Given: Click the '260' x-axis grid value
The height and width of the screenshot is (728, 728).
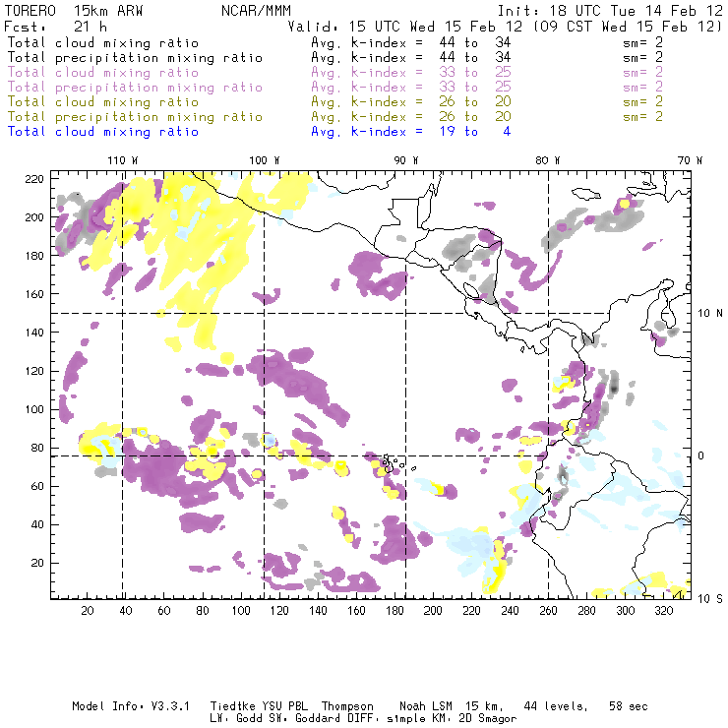Looking at the screenshot, I should (x=548, y=611).
